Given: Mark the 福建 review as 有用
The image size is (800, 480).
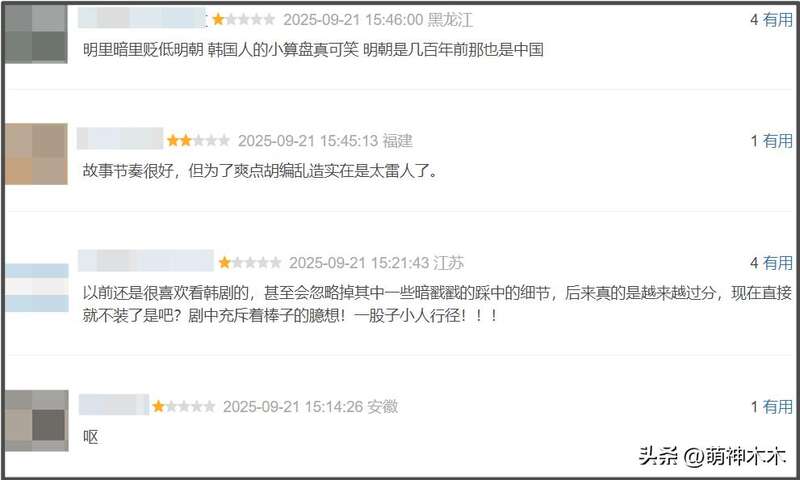Looking at the screenshot, I should (778, 141).
